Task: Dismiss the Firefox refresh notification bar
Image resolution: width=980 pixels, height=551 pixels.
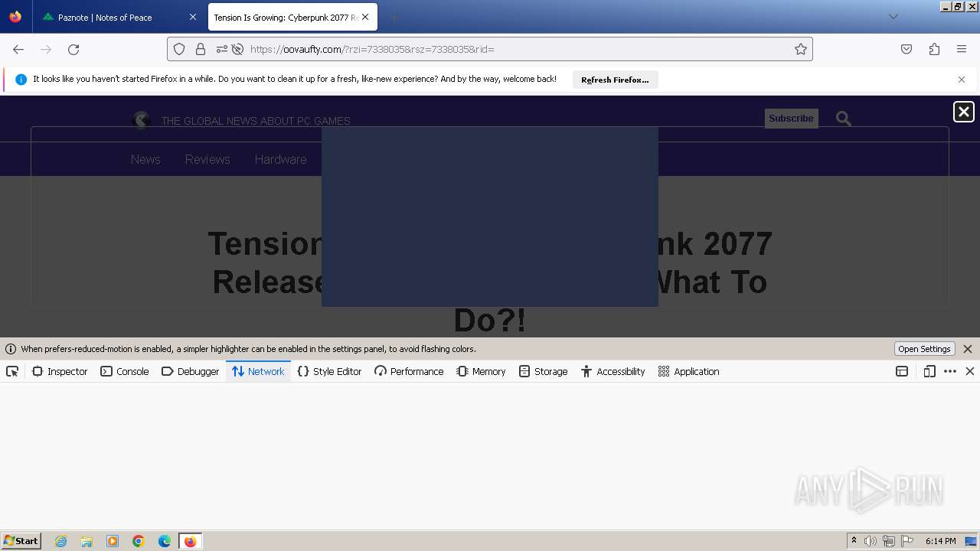Action: point(962,80)
